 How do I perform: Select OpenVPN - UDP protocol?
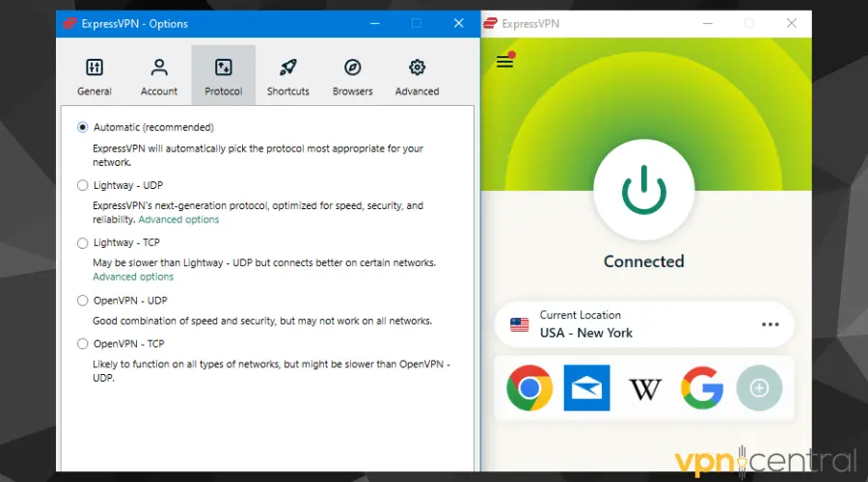point(83,301)
